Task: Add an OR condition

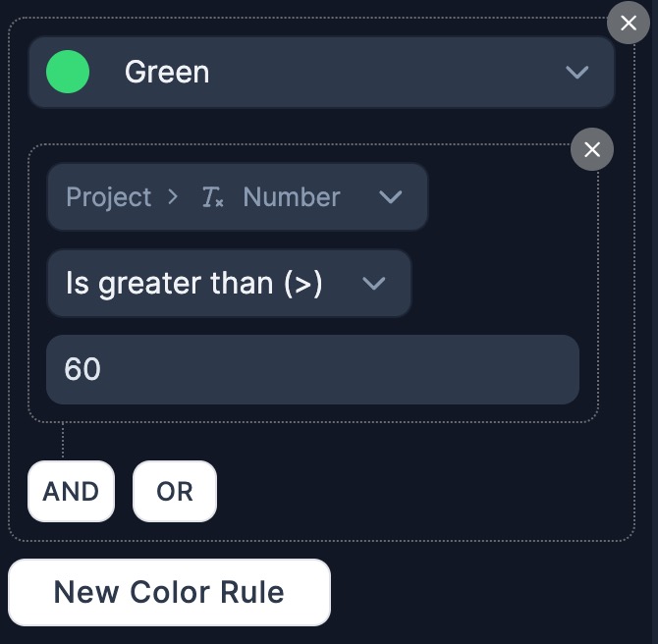Action: 175,491
